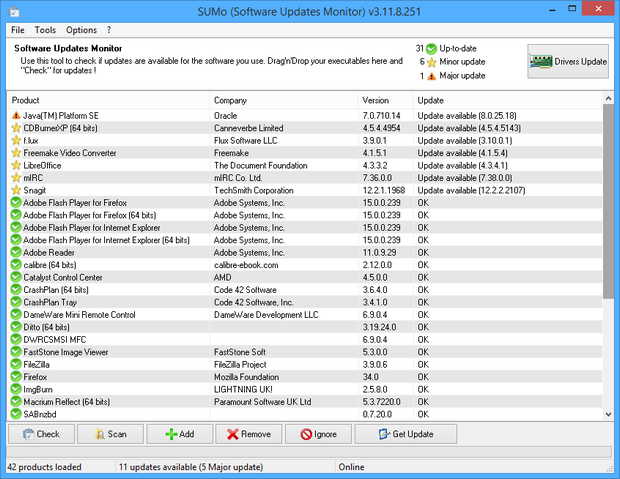Click the green check icon beside Ditto (64 bits)
Viewport: 620px width, 479px height.
click(16, 327)
